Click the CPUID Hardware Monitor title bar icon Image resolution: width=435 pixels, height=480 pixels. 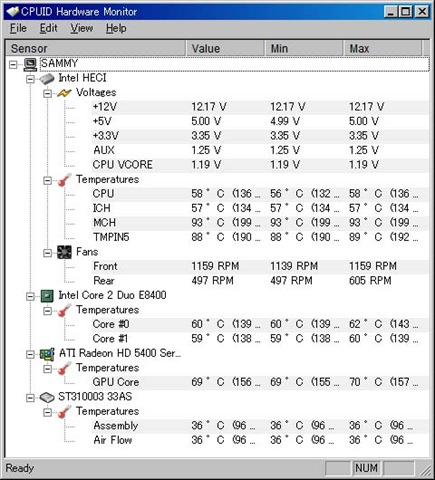[13, 12]
